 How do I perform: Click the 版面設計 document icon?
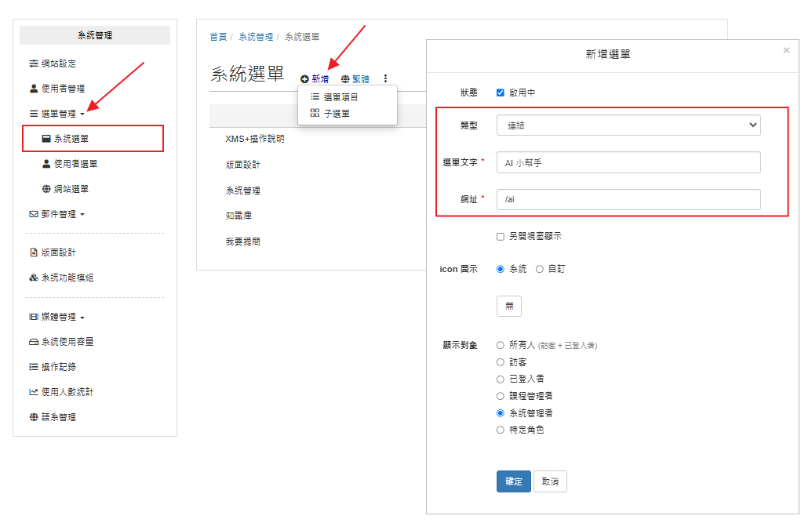(34, 252)
